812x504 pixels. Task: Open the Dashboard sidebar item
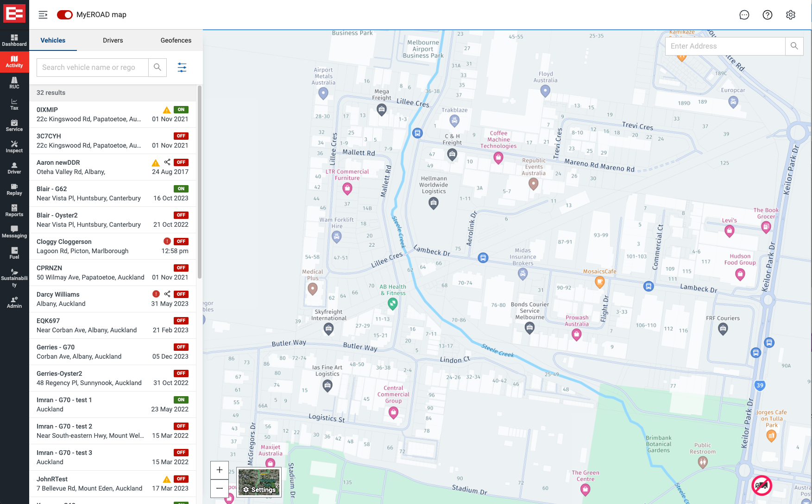[14, 41]
